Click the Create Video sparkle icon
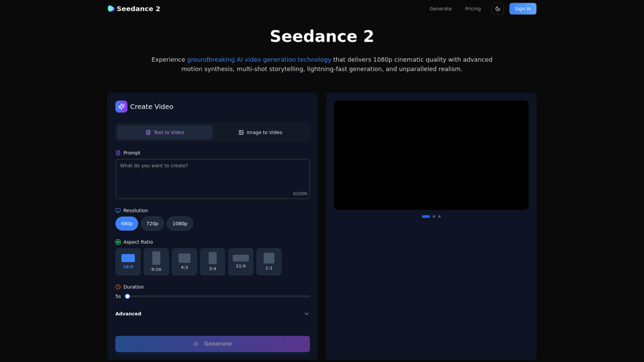The image size is (644, 362). 121,107
